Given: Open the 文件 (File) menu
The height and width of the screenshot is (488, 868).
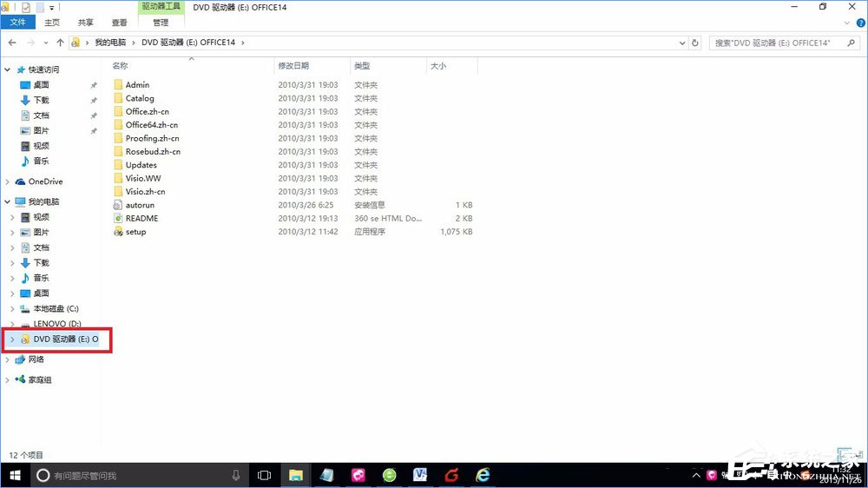Looking at the screenshot, I should [17, 23].
